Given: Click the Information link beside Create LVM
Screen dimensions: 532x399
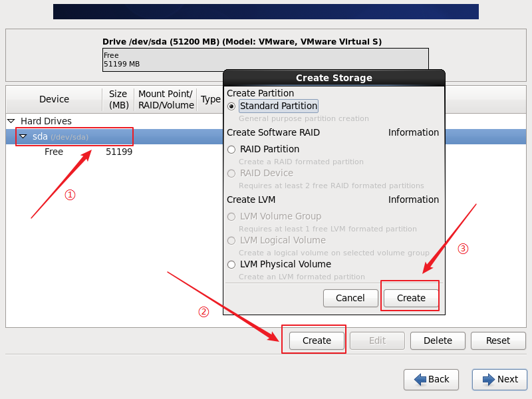Looking at the screenshot, I should tap(413, 199).
